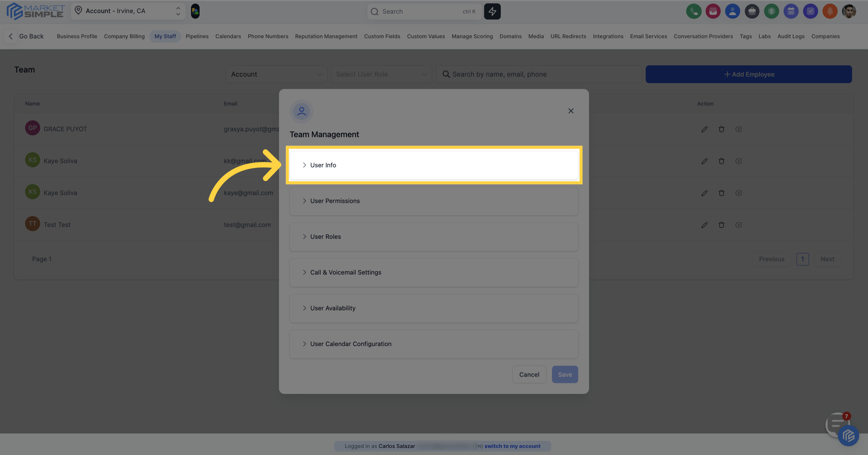The height and width of the screenshot is (455, 868).
Task: Open Reputation Management in the navigation
Action: [326, 36]
